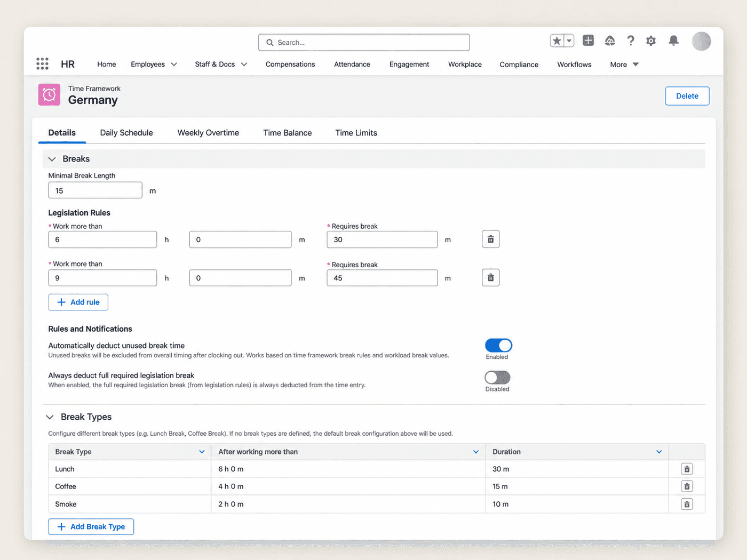Collapse the Break Types section
747x560 pixels.
tap(50, 417)
